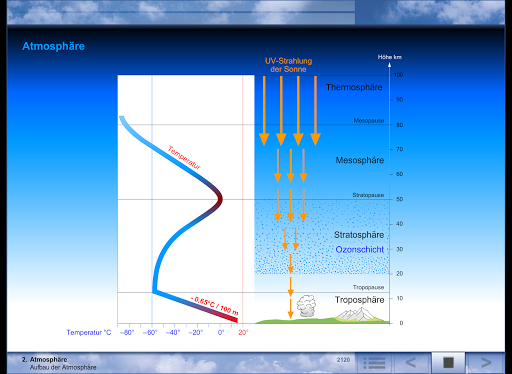Click the UV-Strahlung der Sonne caption
The width and height of the screenshot is (512, 374).
pyautogui.click(x=288, y=65)
